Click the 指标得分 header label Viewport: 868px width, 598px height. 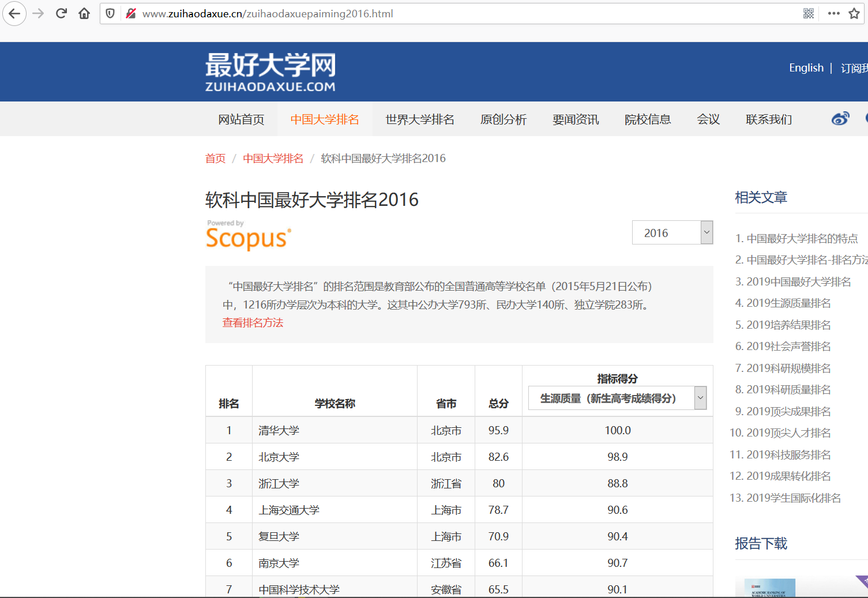(617, 379)
